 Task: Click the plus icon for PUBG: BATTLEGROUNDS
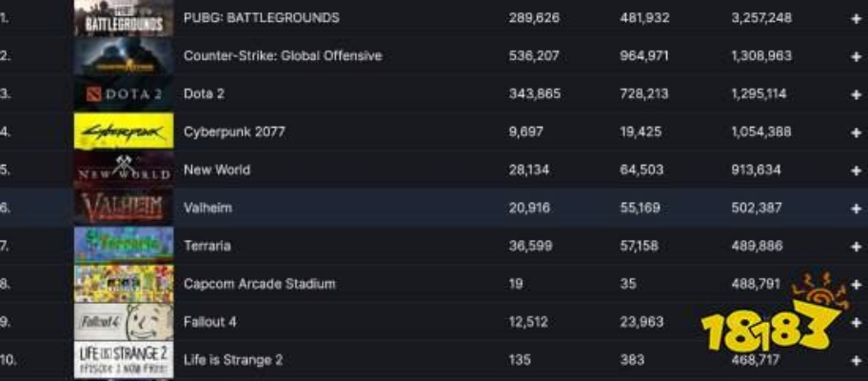[x=857, y=18]
